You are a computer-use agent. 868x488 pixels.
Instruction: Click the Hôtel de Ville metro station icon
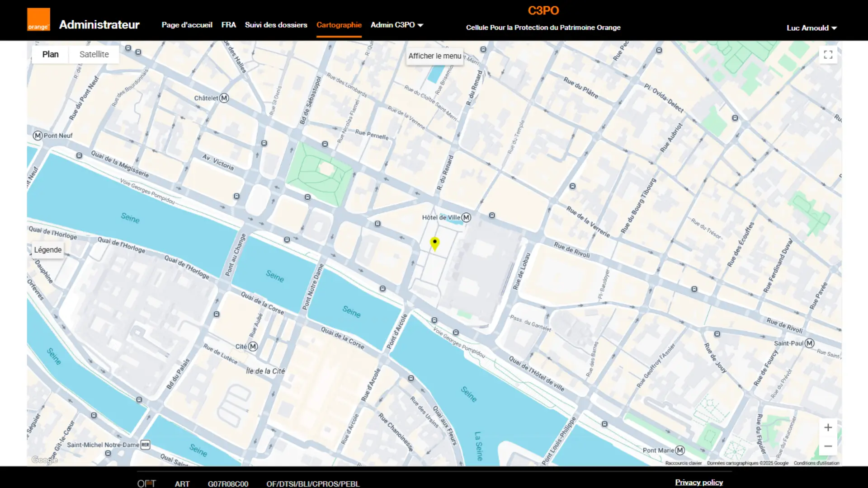[x=466, y=217]
